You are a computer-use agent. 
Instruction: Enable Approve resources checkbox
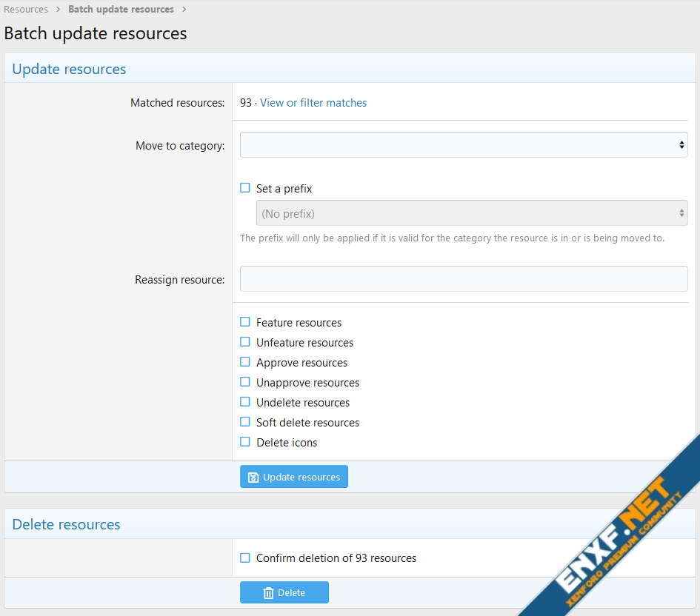245,362
